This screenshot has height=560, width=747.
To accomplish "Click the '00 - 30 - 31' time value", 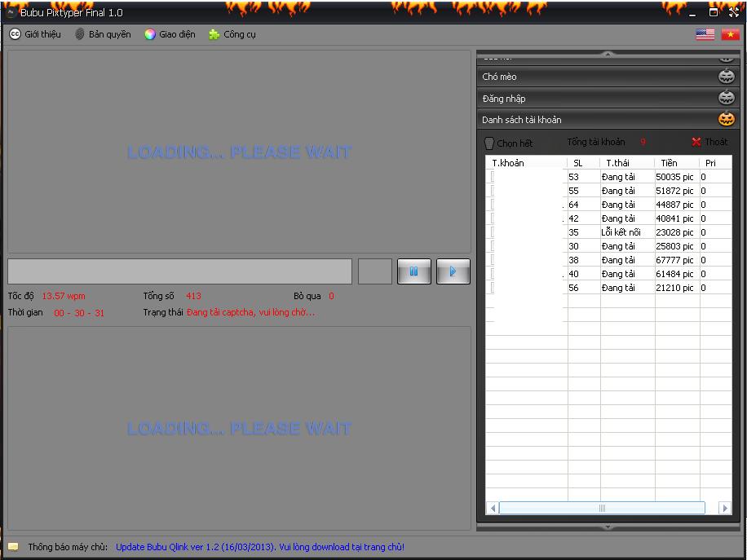I will point(79,313).
